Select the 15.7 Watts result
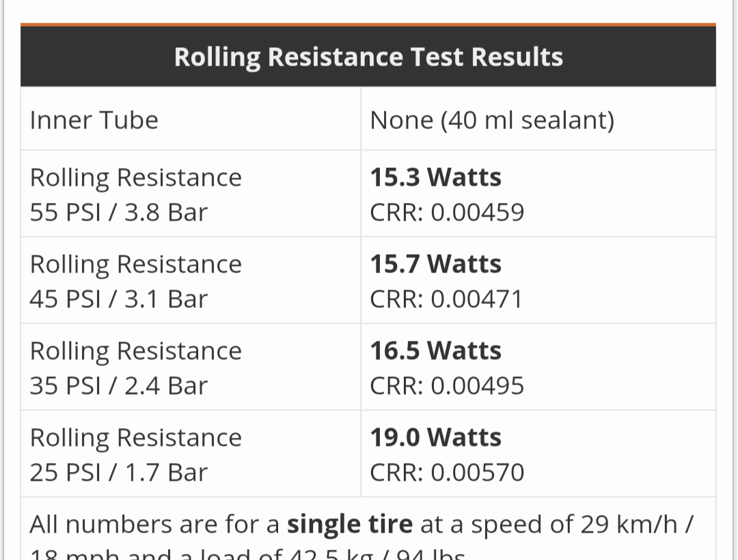Screen dimensions: 738x560 (435, 264)
